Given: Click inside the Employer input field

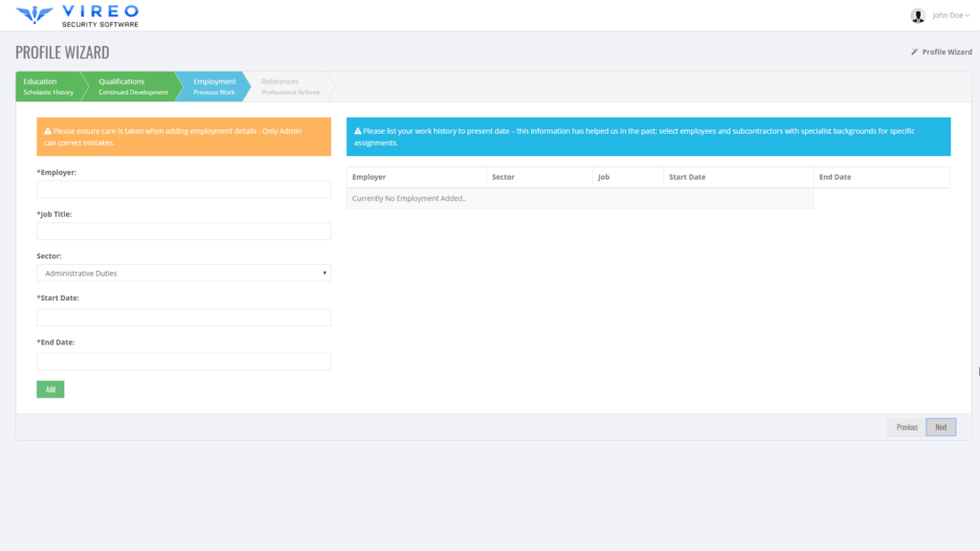Looking at the screenshot, I should click(x=184, y=188).
